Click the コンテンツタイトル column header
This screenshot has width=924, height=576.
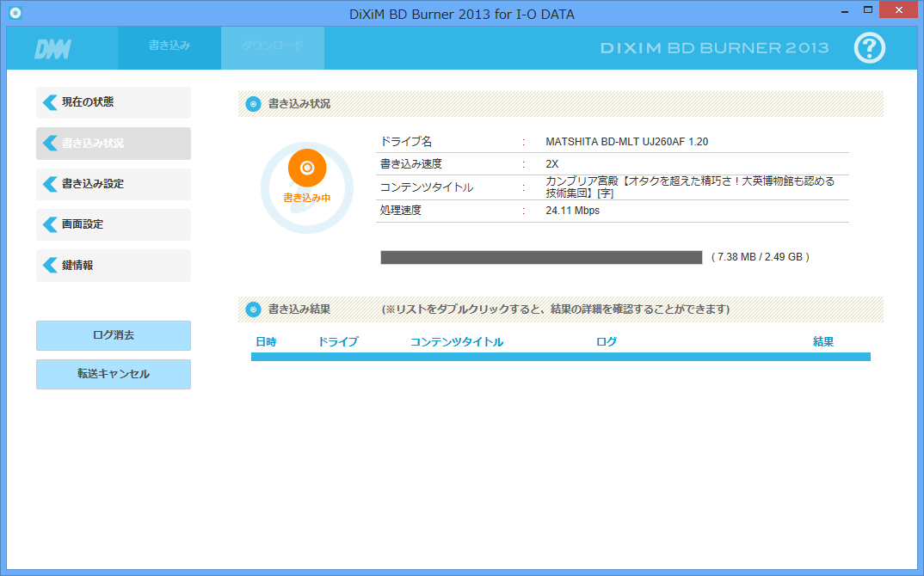click(x=457, y=342)
